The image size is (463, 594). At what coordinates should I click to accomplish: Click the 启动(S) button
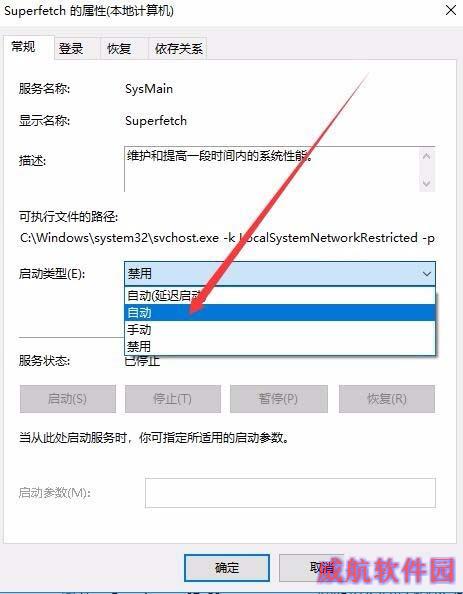tap(68, 399)
